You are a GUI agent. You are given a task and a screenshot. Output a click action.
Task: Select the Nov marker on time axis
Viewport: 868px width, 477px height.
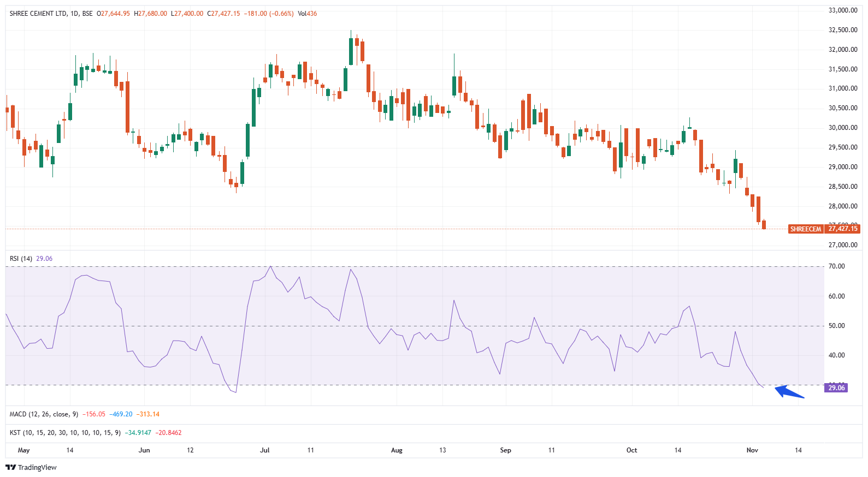(x=752, y=450)
